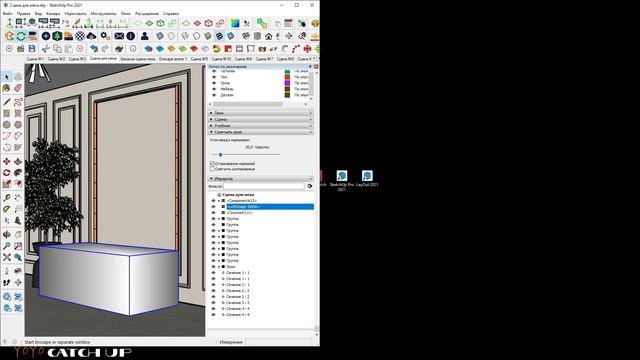Viewport: 640px width, 360px height.
Task: Hide the Детали tag
Action: pyautogui.click(x=214, y=95)
